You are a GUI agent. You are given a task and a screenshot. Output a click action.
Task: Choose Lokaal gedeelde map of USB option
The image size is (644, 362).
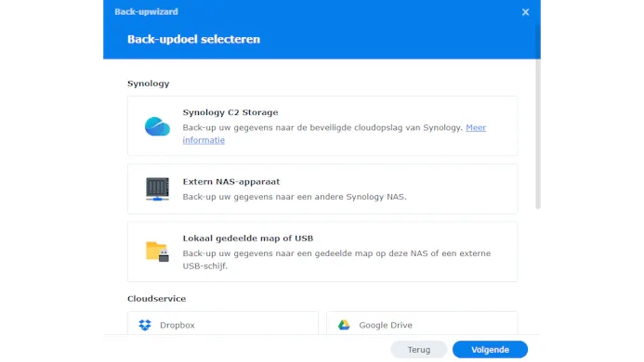point(322,252)
